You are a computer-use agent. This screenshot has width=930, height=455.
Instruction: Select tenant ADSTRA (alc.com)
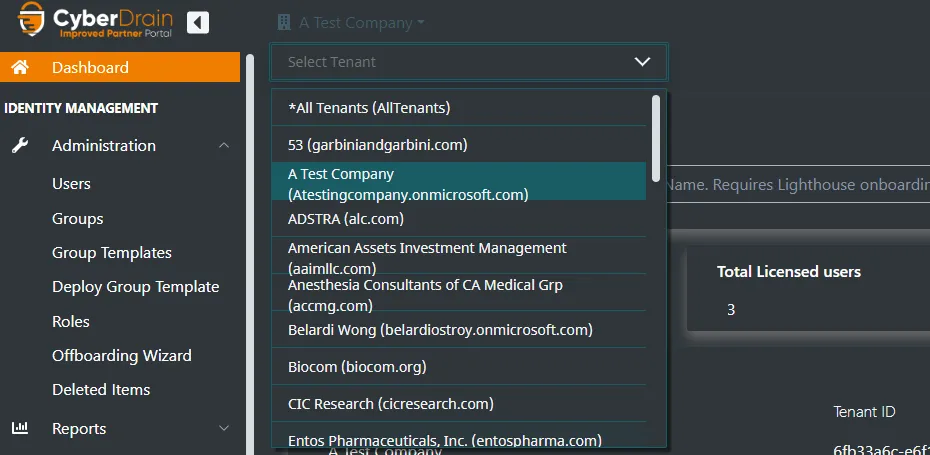click(458, 218)
